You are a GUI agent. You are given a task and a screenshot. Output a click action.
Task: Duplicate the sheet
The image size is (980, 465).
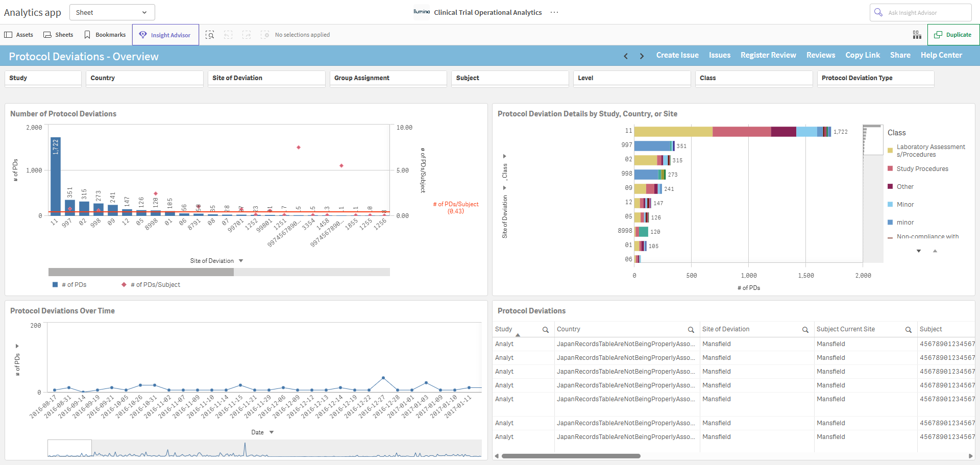953,35
